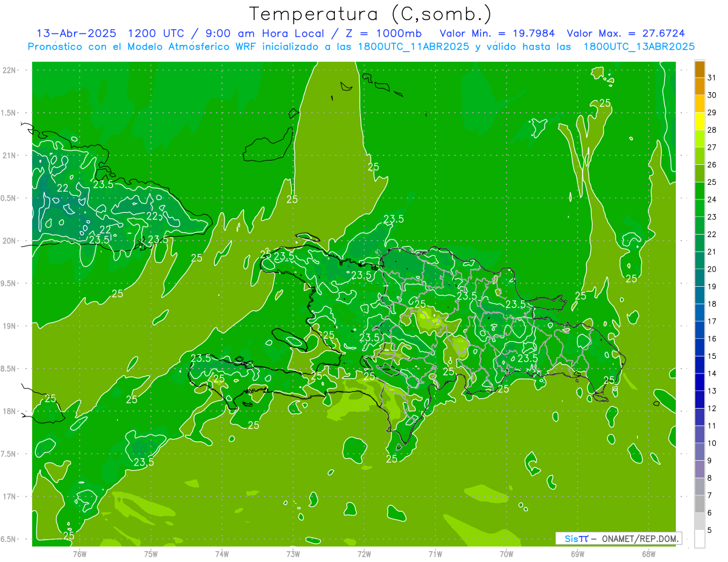Click the '18' color scale label
728x562 pixels.
pos(712,304)
